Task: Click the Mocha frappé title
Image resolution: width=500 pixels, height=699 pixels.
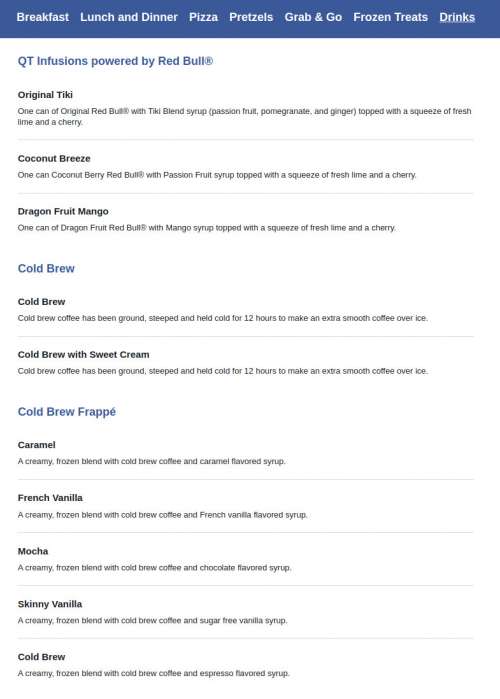Action: pyautogui.click(x=33, y=551)
